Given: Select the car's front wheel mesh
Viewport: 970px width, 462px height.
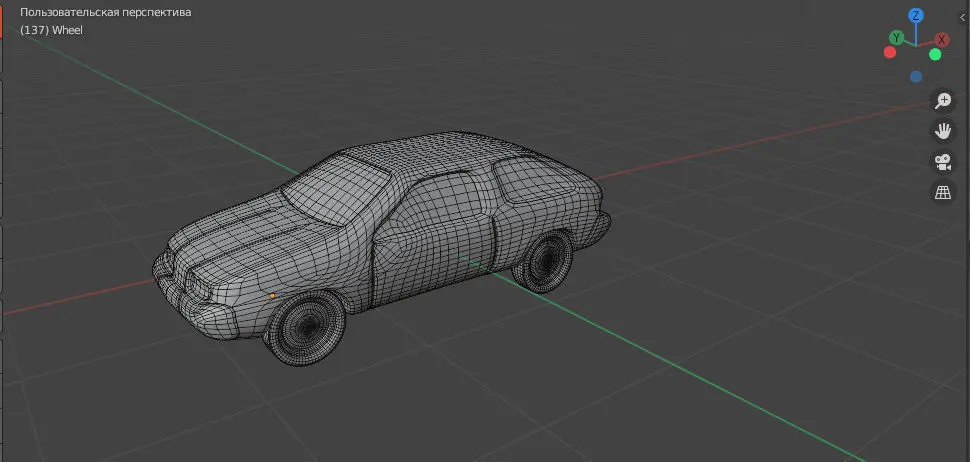Looking at the screenshot, I should (305, 327).
